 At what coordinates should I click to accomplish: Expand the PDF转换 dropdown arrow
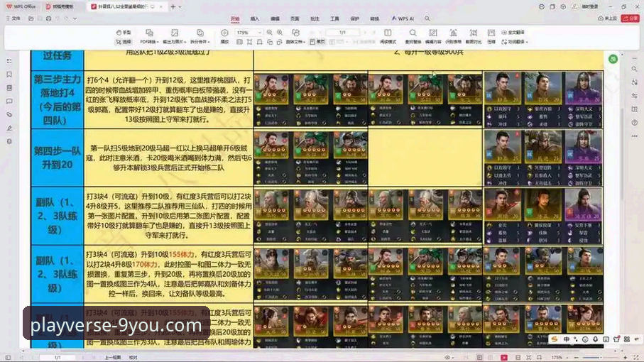pyautogui.click(x=158, y=42)
